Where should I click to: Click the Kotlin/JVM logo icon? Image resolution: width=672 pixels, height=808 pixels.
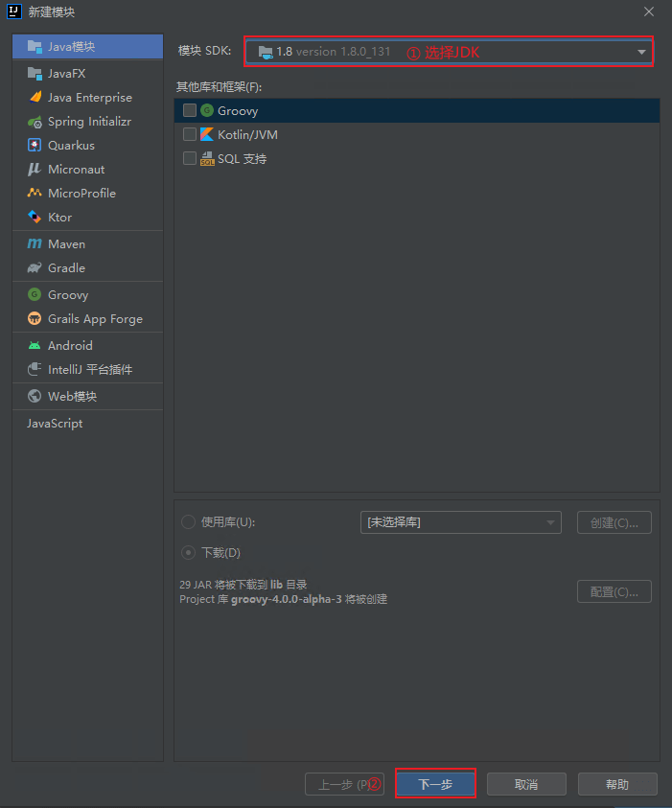[207, 134]
